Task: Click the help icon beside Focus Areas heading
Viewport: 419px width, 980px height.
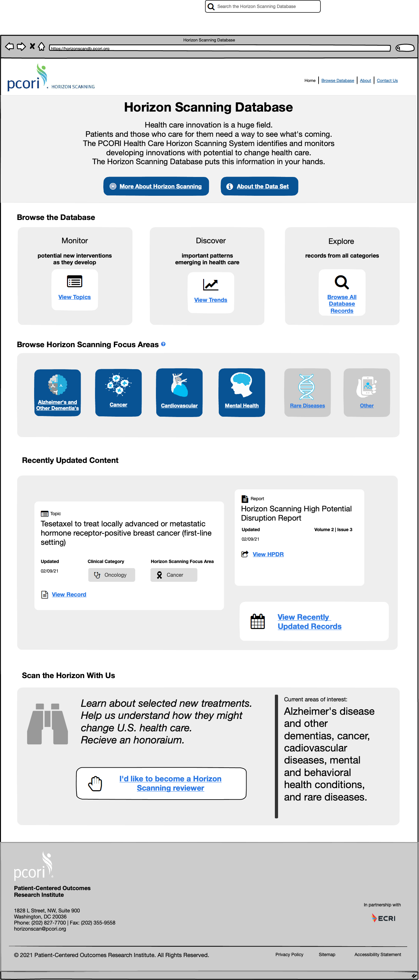Action: [x=163, y=344]
